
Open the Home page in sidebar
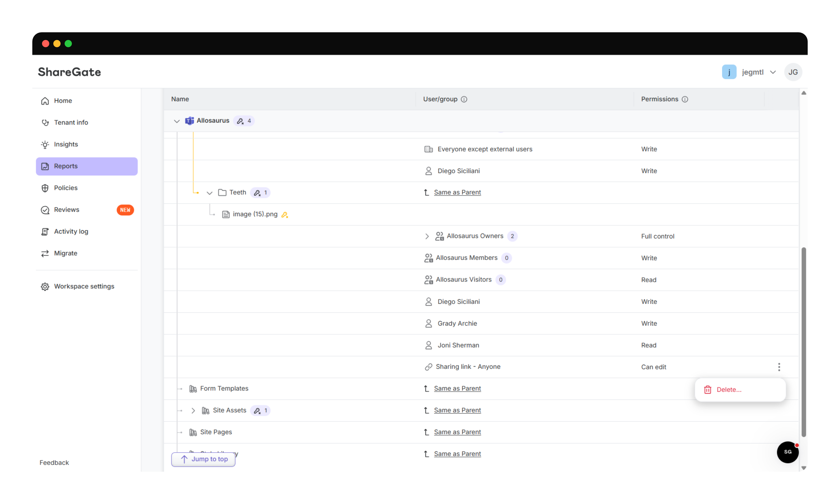point(87,101)
